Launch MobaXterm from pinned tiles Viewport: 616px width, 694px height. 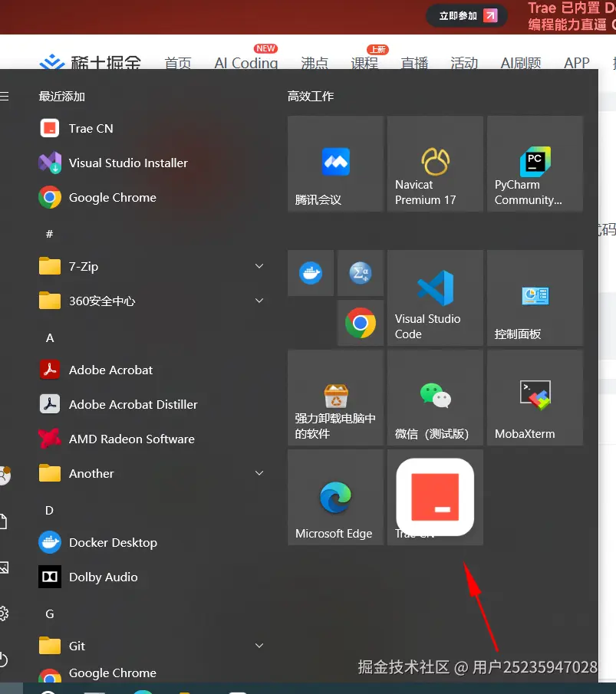[x=535, y=398]
